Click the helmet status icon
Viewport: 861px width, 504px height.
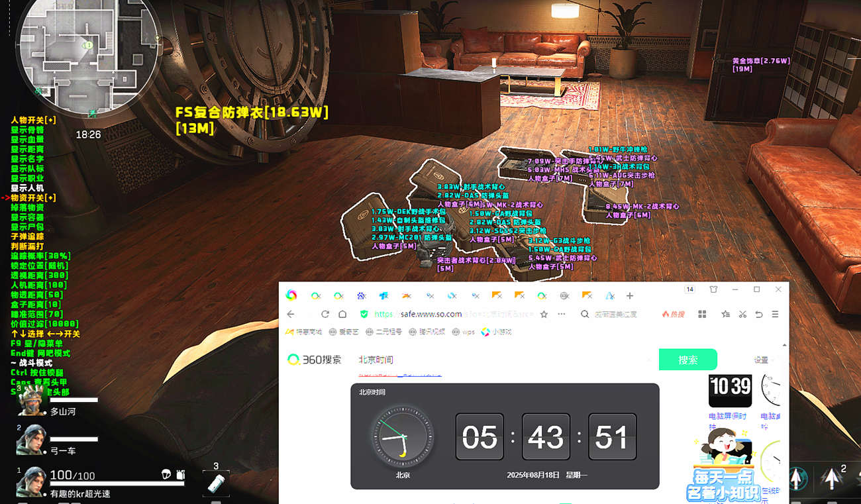[x=166, y=474]
